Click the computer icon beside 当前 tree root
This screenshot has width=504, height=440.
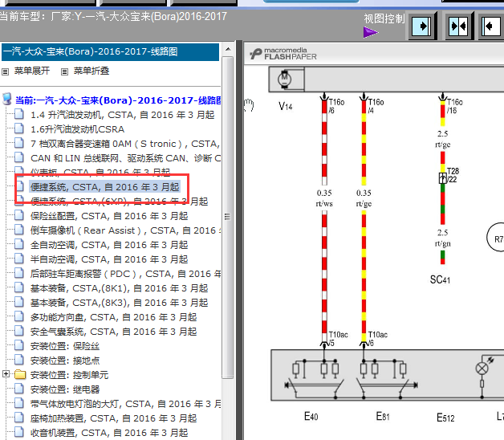click(7, 100)
